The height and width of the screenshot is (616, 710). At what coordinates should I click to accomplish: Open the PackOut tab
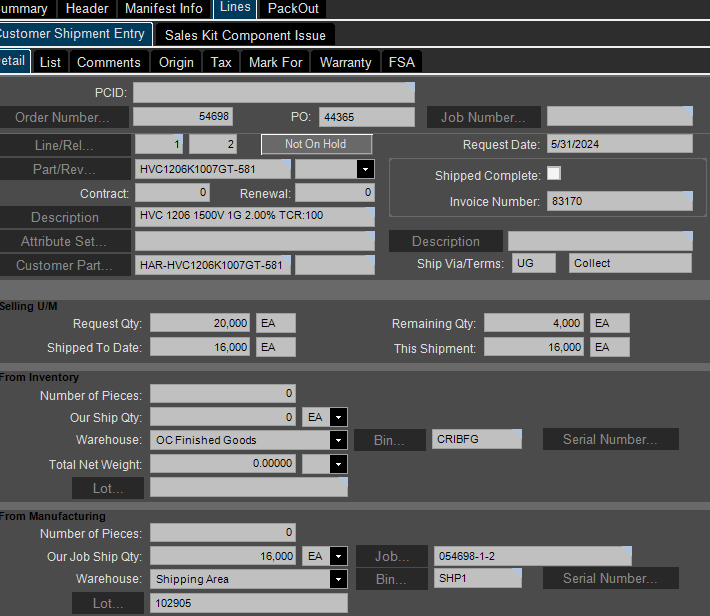[x=293, y=9]
